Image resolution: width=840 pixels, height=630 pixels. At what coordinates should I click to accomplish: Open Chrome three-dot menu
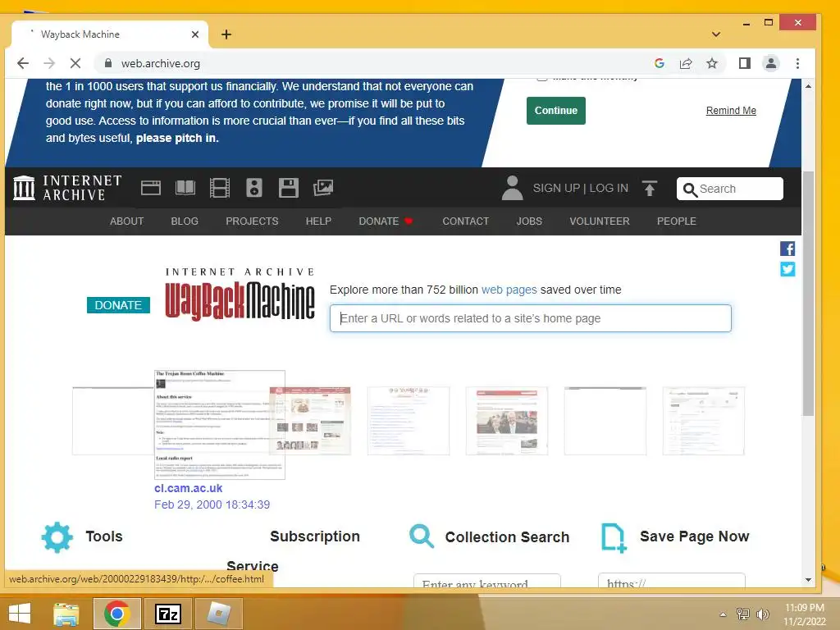(797, 63)
